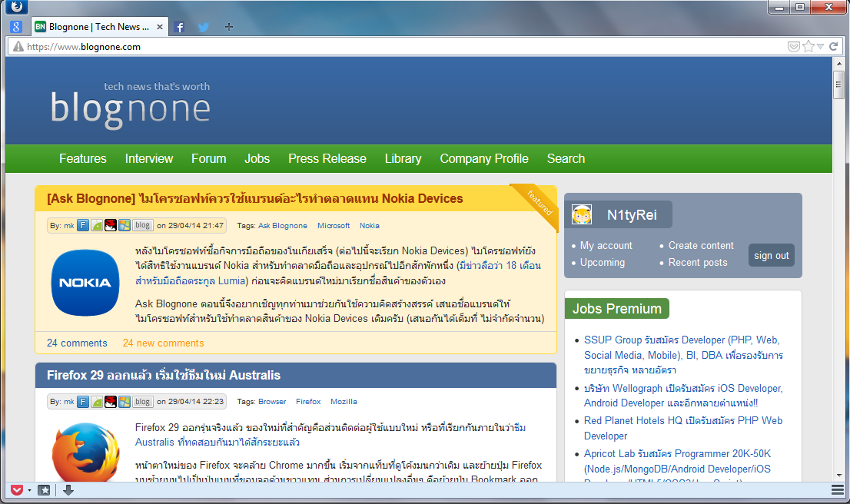Open hamburger menu in bottom-right corner
This screenshot has width=850, height=504.
click(838, 490)
